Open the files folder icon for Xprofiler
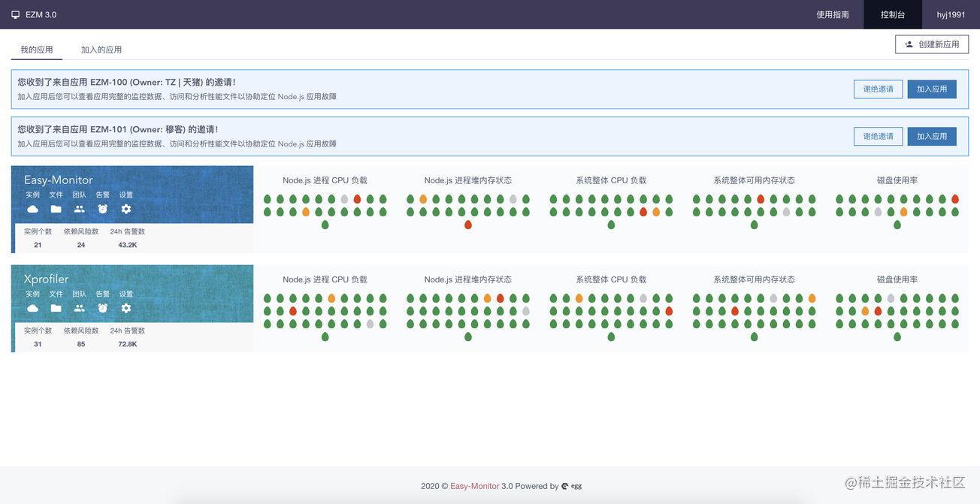 (x=56, y=308)
